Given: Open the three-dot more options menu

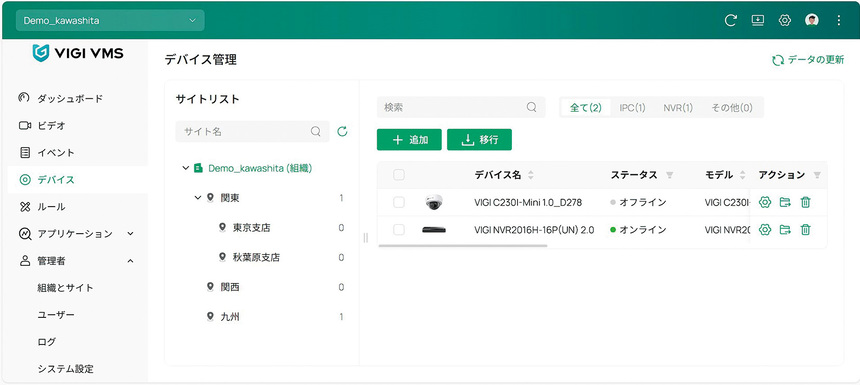Looking at the screenshot, I should [839, 20].
